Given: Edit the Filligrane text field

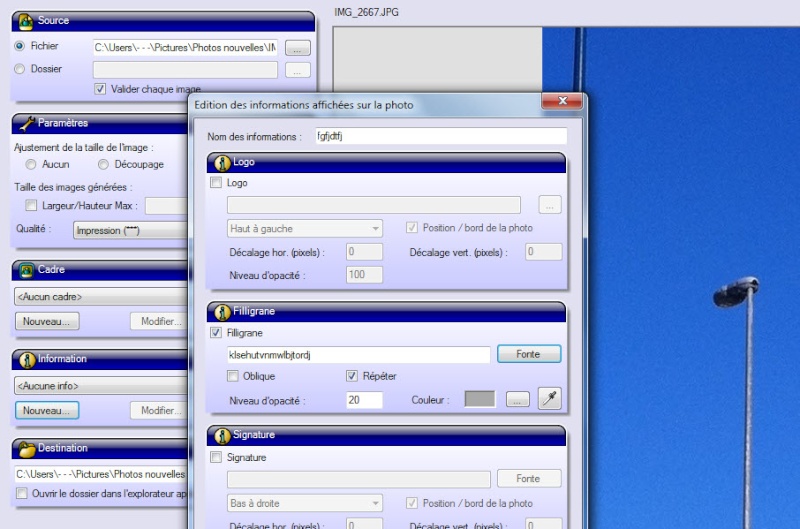Looking at the screenshot, I should pos(358,355).
